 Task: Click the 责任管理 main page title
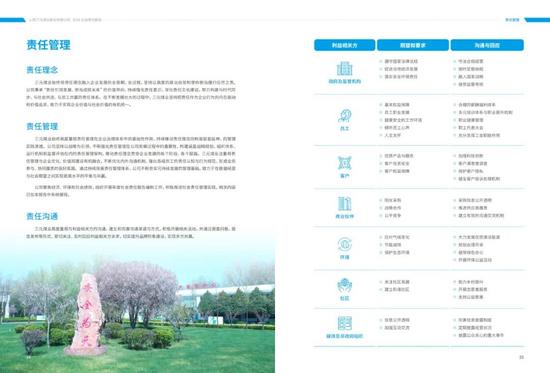pos(48,45)
